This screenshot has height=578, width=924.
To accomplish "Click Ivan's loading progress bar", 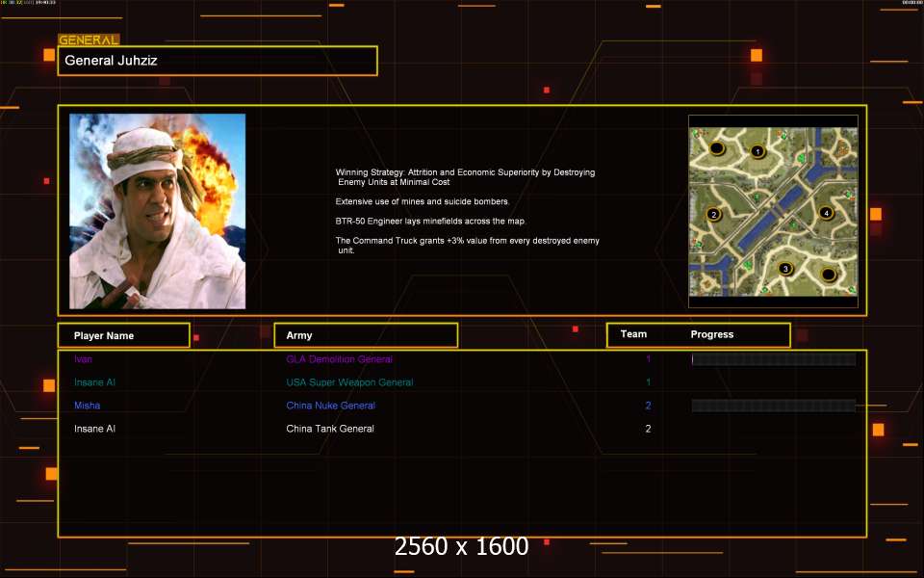I will 773,359.
